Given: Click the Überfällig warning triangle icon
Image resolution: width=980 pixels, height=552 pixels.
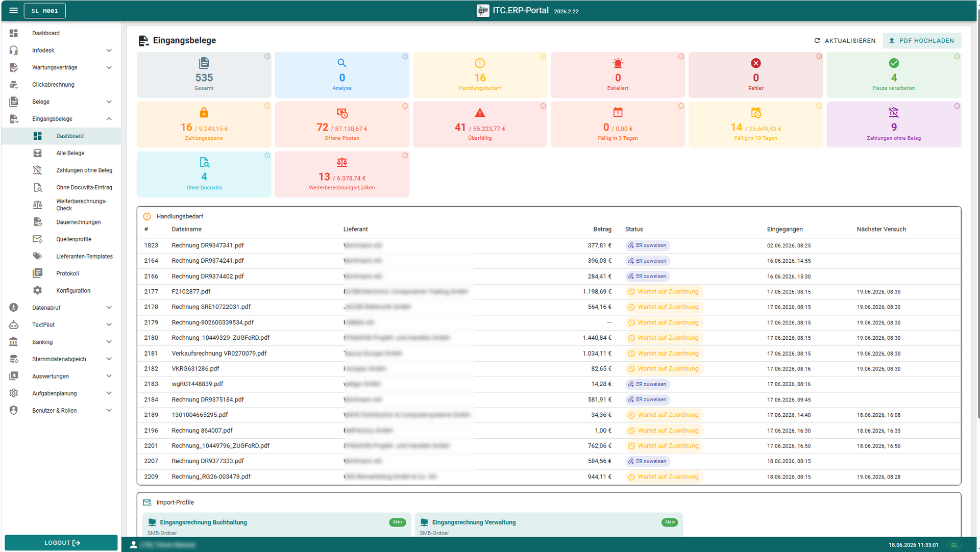Looking at the screenshot, I should point(480,113).
